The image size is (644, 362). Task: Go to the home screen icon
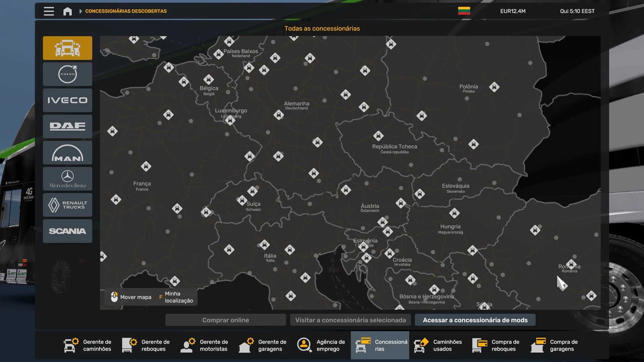[67, 11]
